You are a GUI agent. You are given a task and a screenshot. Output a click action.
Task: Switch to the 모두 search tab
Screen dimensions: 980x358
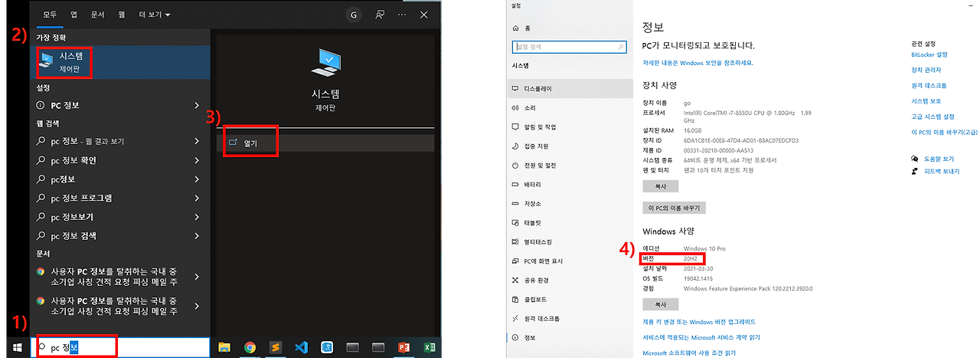click(50, 15)
